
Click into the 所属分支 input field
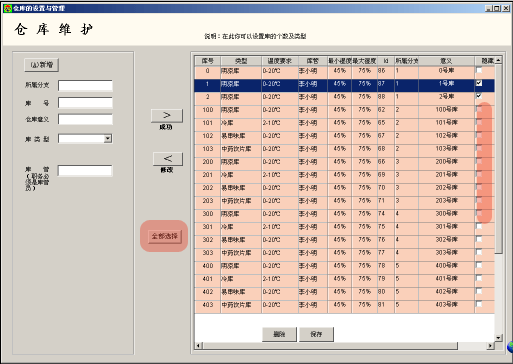85,85
